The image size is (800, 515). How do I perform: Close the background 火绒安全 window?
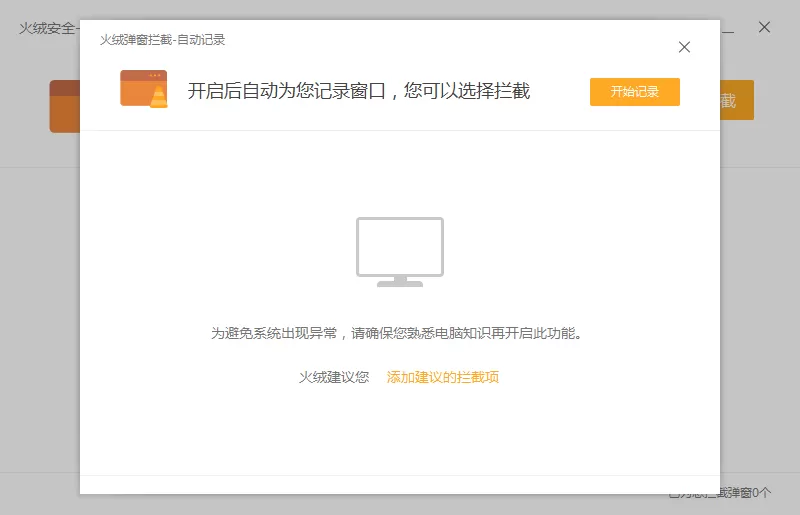(764, 27)
